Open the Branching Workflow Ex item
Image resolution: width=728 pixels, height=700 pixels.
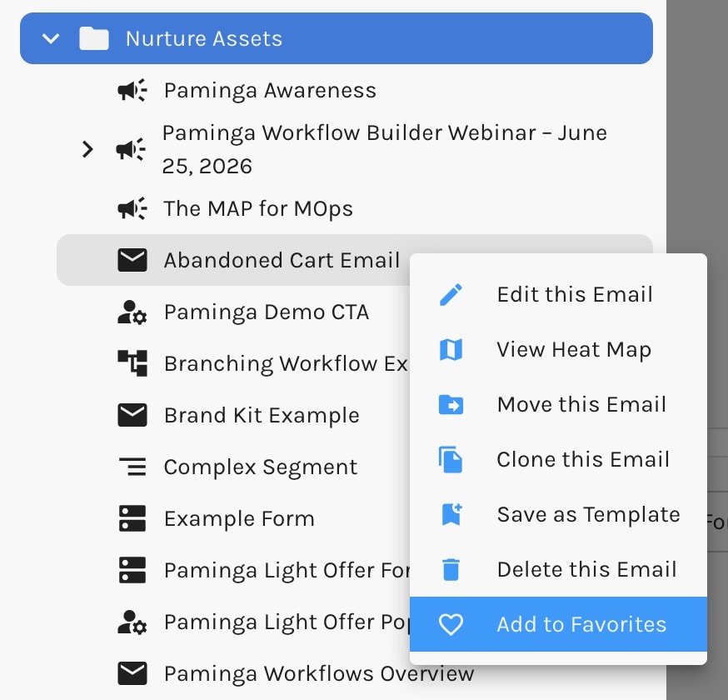[x=286, y=363]
